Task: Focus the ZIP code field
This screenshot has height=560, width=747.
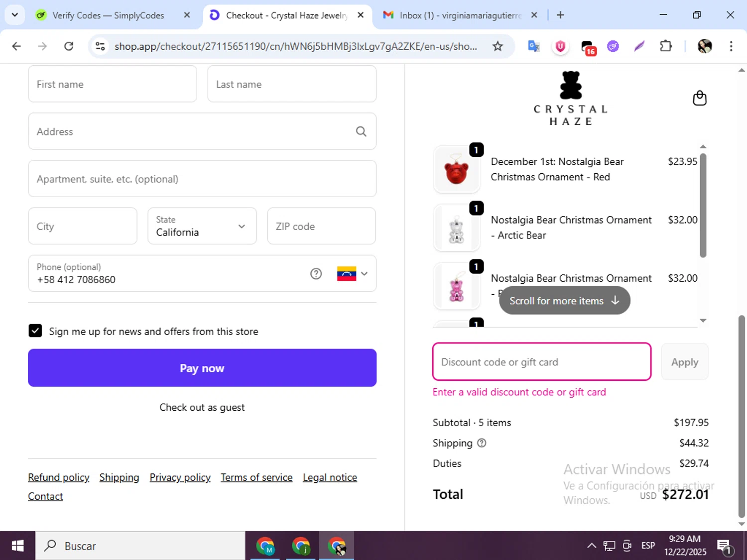Action: coord(322,226)
